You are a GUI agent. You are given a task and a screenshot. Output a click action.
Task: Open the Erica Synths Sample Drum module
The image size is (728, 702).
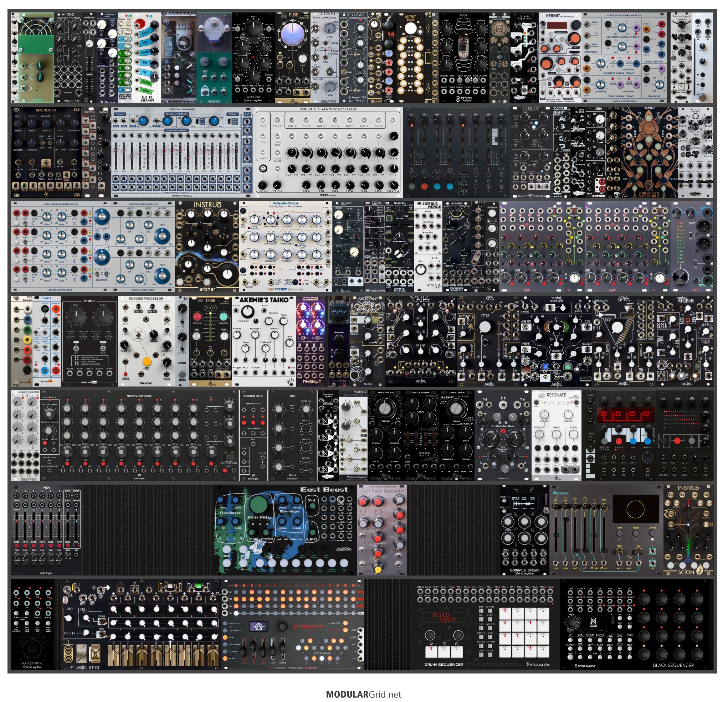[x=524, y=530]
